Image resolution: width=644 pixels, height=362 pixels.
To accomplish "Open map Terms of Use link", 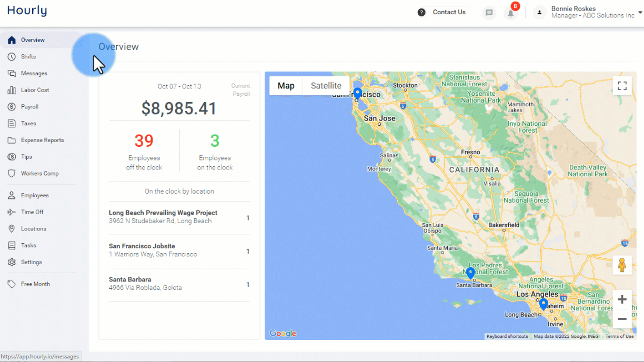I will pyautogui.click(x=619, y=337).
